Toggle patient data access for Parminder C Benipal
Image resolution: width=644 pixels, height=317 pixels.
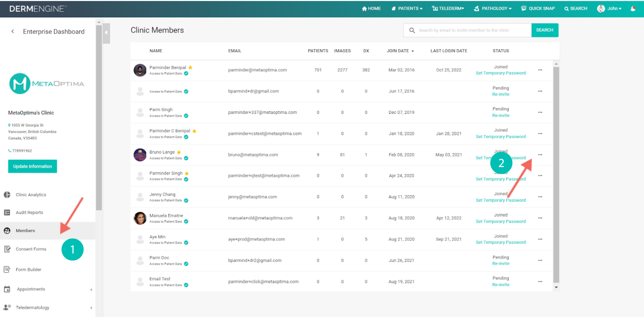tap(186, 137)
